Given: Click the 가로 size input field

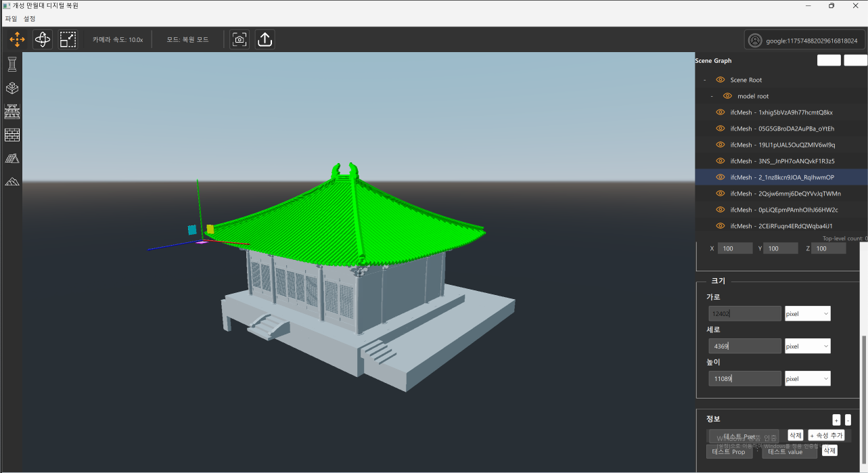Looking at the screenshot, I should [x=744, y=314].
